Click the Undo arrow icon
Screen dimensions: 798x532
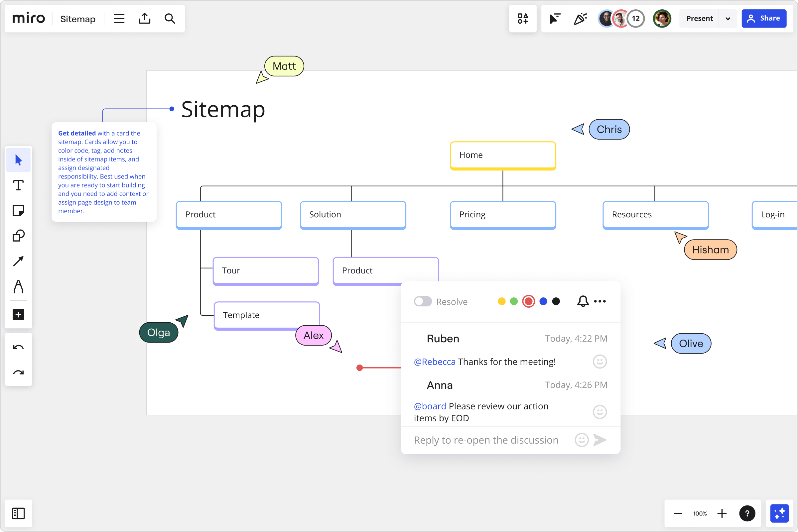tap(18, 347)
